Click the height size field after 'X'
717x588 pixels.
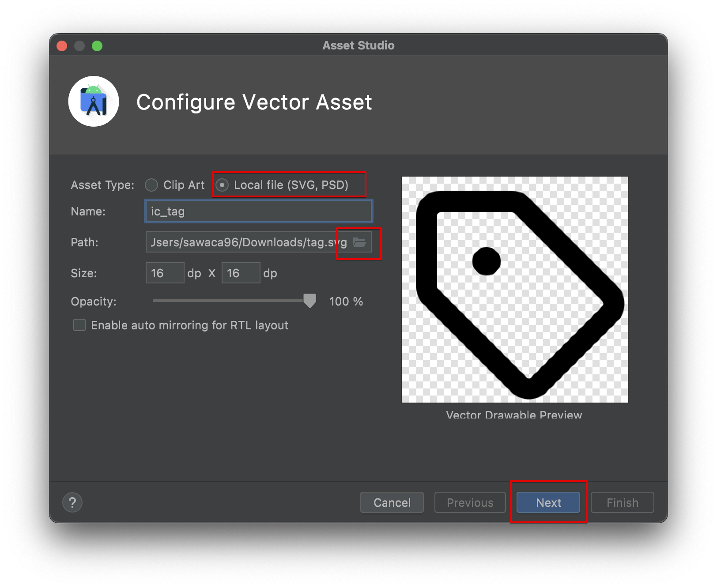tap(241, 273)
